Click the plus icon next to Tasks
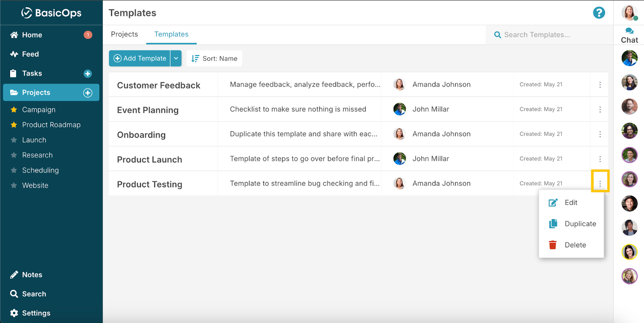The width and height of the screenshot is (644, 323). click(88, 74)
